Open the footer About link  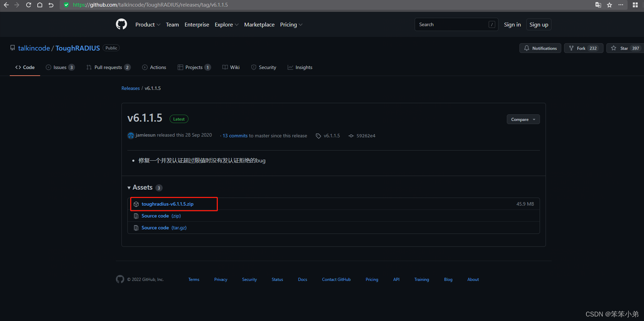(473, 280)
